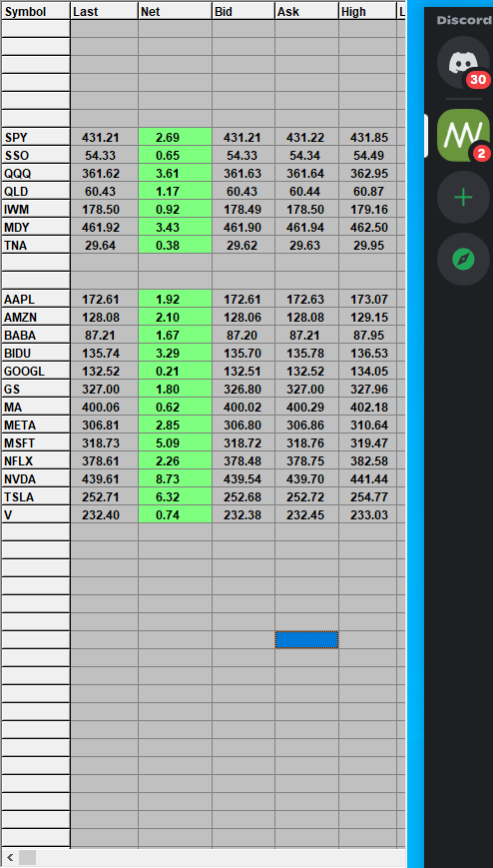Select the AMZN symbol cell
Screen dimensions: 493x868
[36, 318]
